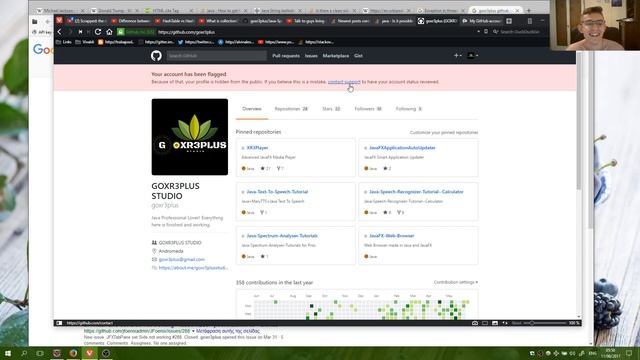Click the Search GitHub input field
640x360 pixels.
point(216,56)
